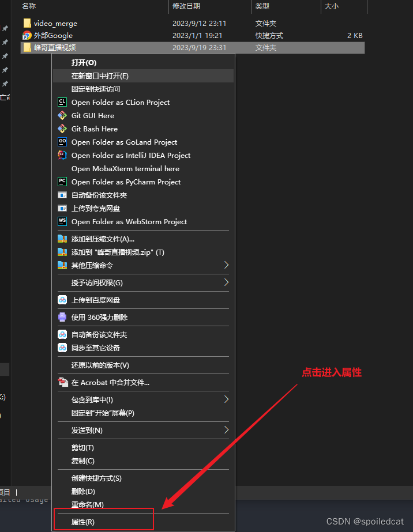
Task: Click the Git GUI Here icon
Action: click(62, 115)
